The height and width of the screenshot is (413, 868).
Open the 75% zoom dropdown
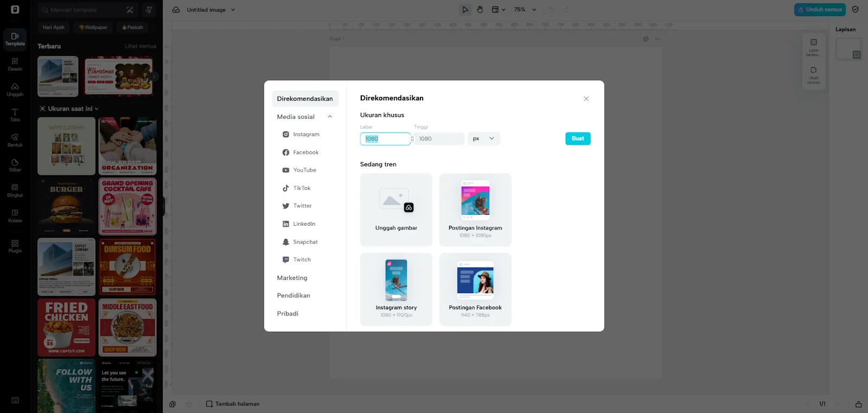click(x=525, y=10)
